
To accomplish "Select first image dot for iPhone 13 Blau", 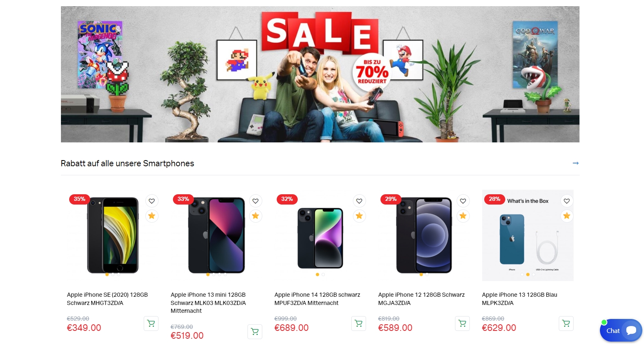I will (x=522, y=275).
